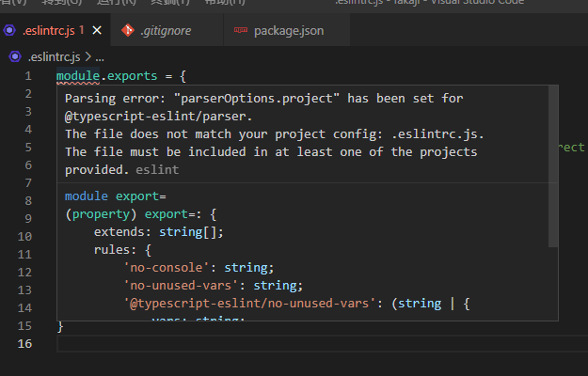Click the 'eslint' source label in tooltip
The height and width of the screenshot is (376, 588).
pyautogui.click(x=157, y=170)
